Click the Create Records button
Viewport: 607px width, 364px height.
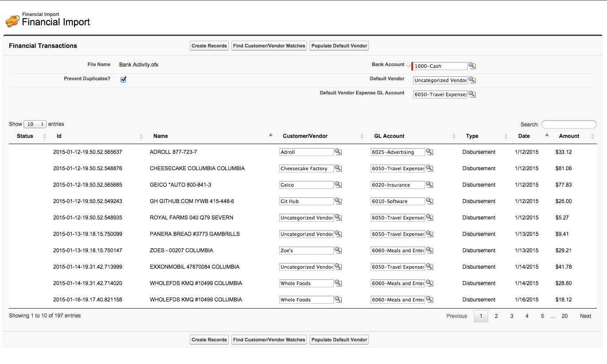209,45
